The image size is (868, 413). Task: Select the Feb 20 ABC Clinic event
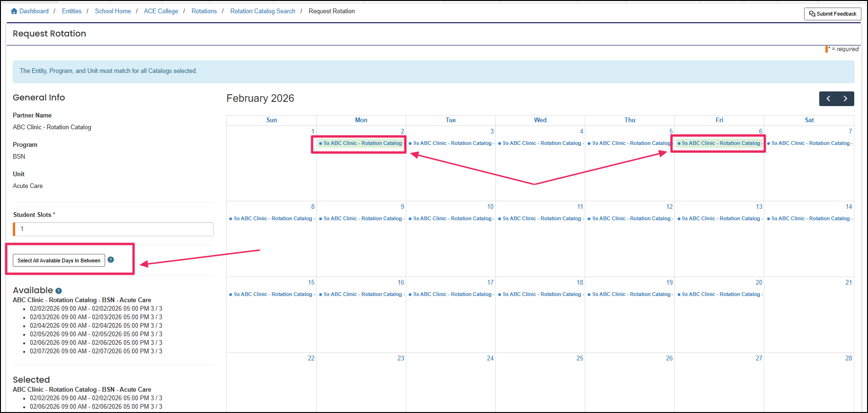coord(719,294)
